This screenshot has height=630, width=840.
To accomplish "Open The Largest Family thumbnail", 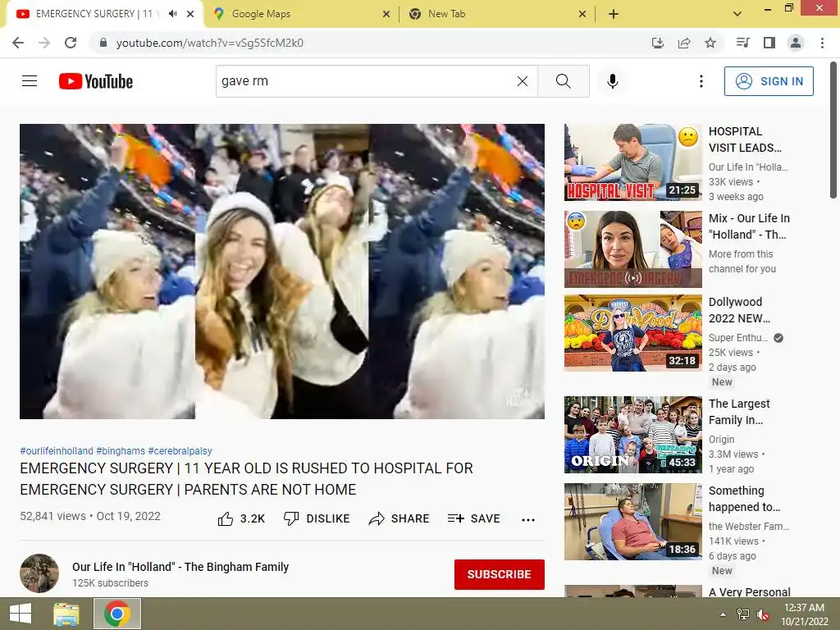I will pos(633,435).
